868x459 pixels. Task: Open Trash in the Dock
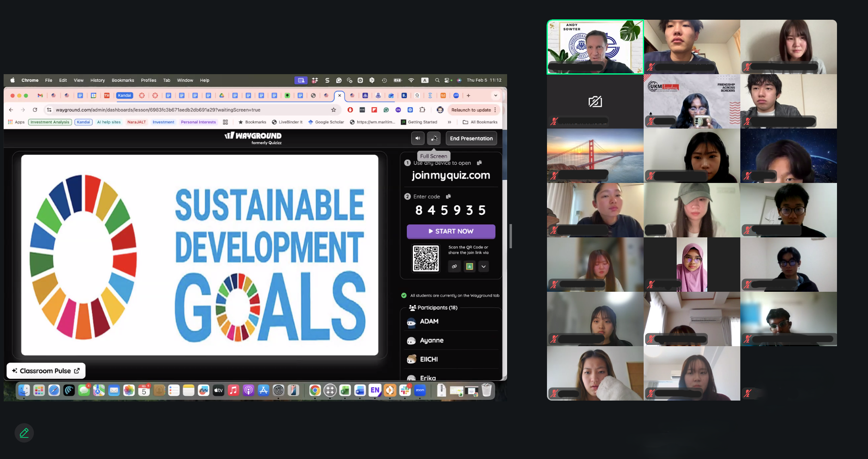click(487, 390)
